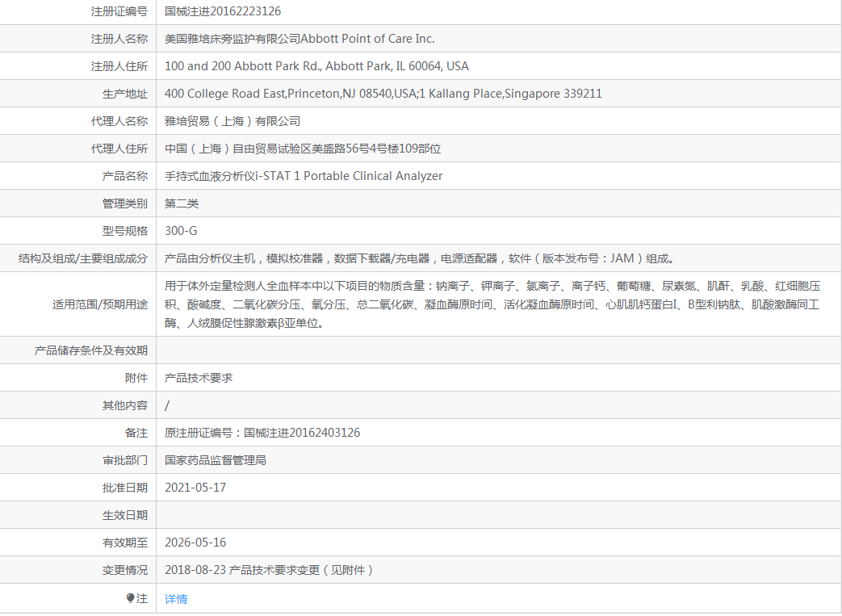Screen dimensions: 842x616
Task: Select the 产品储存条件及有效期 label
Action: click(90, 350)
